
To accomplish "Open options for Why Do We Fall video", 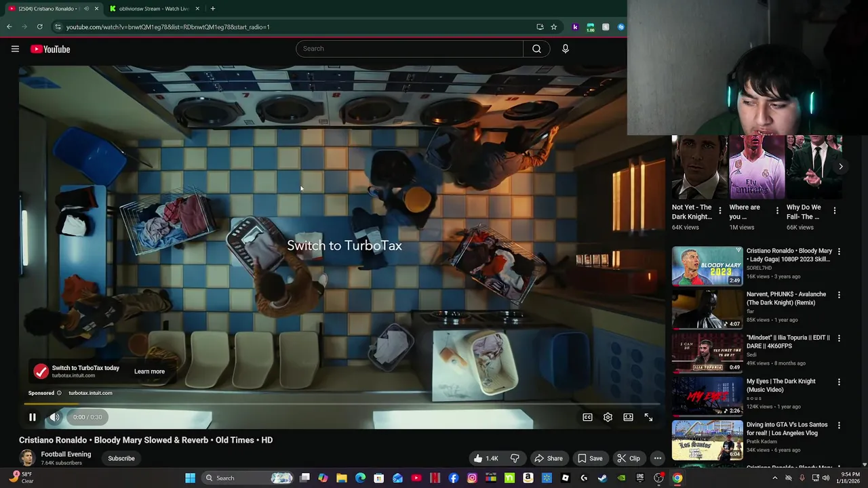I will coord(834,211).
